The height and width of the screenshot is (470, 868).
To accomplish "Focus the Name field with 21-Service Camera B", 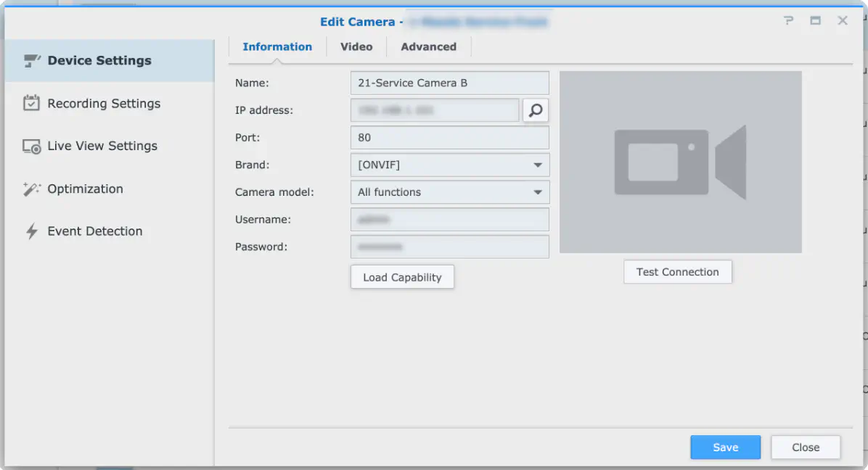I will point(449,83).
